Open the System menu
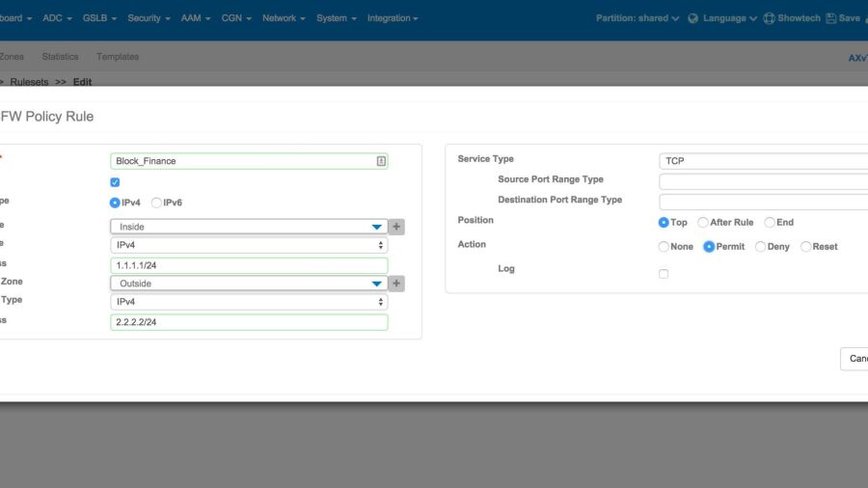The image size is (868, 488). pos(336,18)
